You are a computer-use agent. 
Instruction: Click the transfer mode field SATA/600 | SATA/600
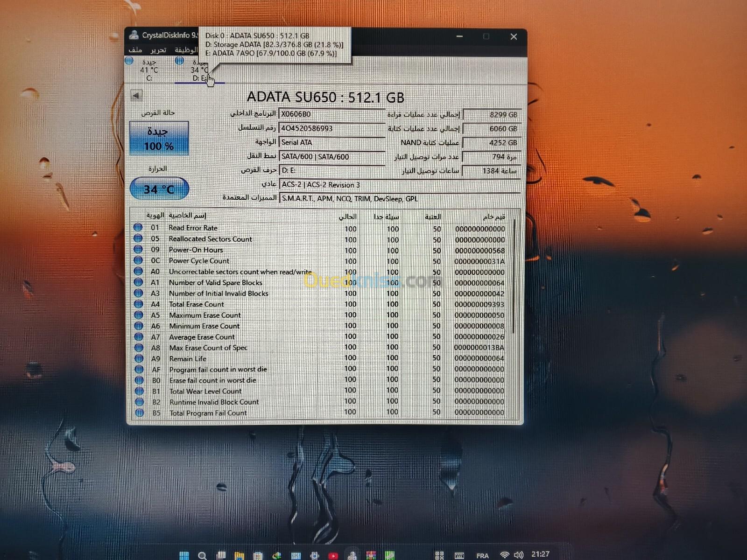pos(331,156)
